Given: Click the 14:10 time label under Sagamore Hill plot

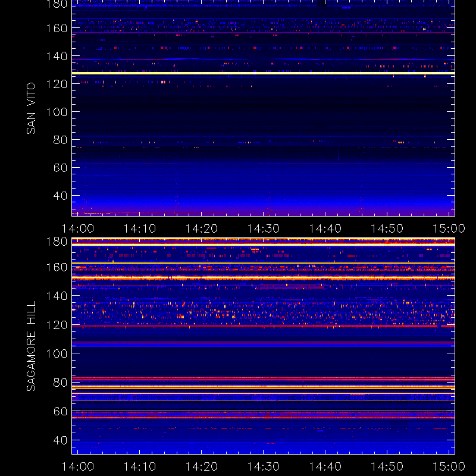Looking at the screenshot, I should (x=140, y=466).
